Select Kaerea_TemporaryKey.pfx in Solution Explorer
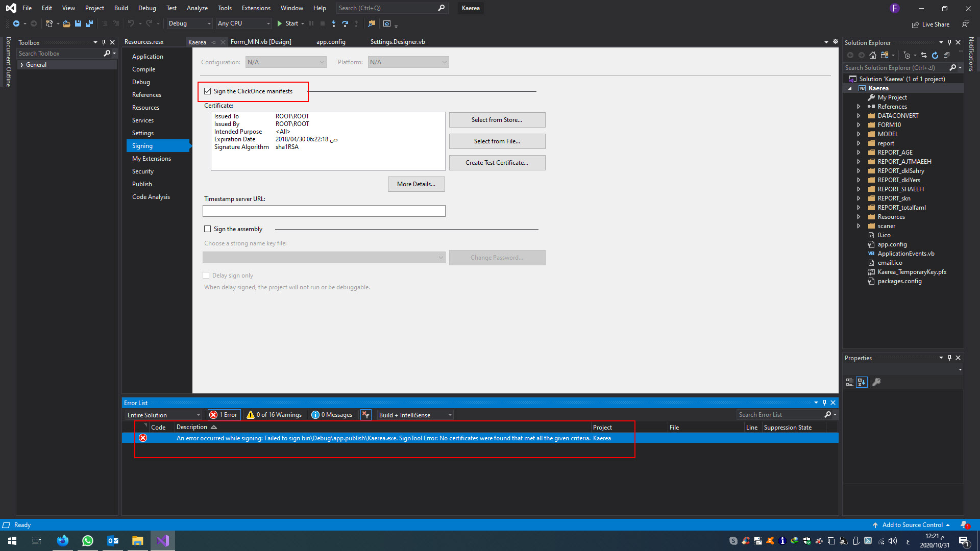980x551 pixels. (912, 272)
